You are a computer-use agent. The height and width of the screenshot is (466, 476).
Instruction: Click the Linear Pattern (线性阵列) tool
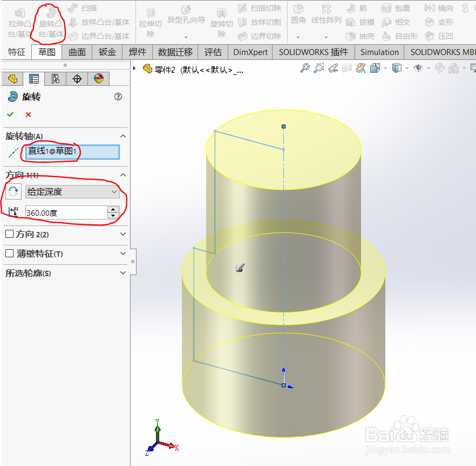[x=327, y=15]
